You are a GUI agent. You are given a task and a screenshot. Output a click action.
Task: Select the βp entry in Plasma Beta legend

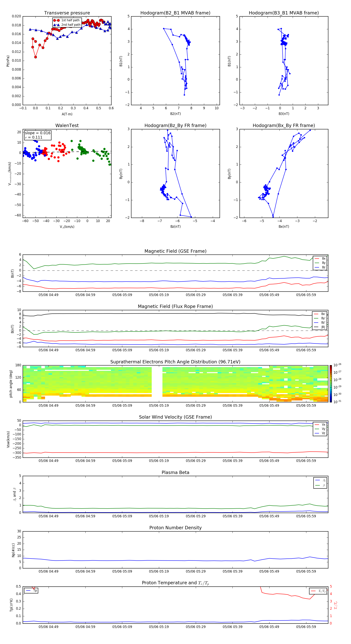pyautogui.click(x=320, y=480)
